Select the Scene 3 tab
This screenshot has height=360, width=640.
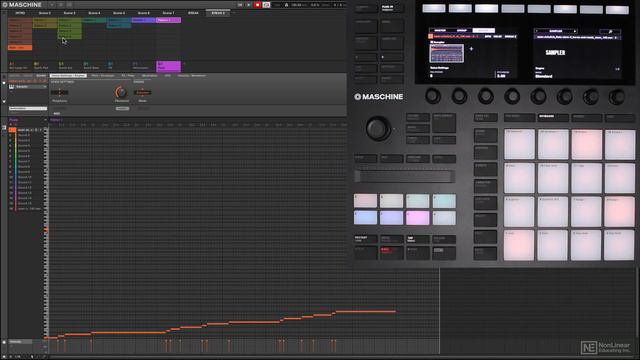click(x=69, y=13)
